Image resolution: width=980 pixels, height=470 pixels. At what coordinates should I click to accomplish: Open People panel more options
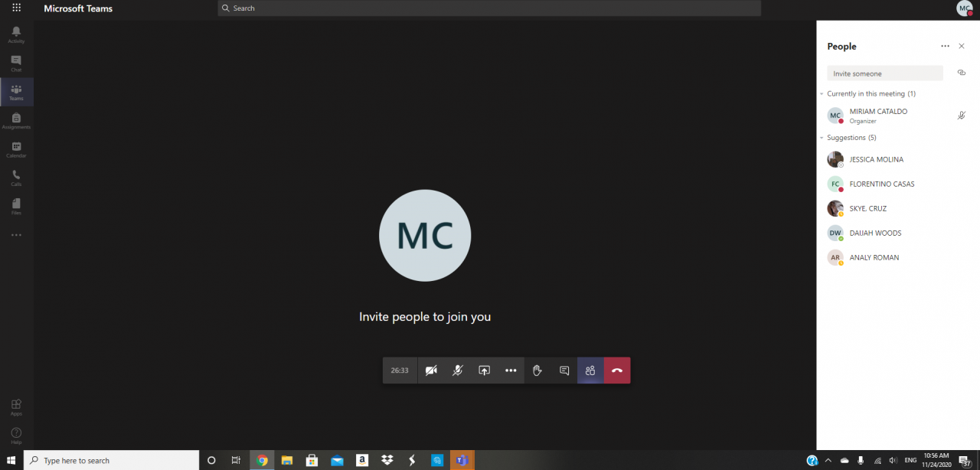point(945,46)
